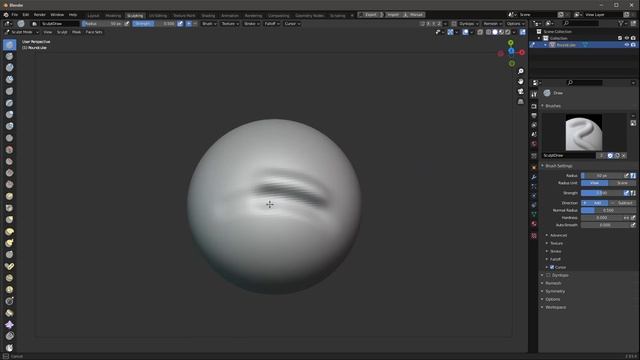Click the outliner search field
Image resolution: width=640 pixels, height=360 pixels.
point(581,24)
